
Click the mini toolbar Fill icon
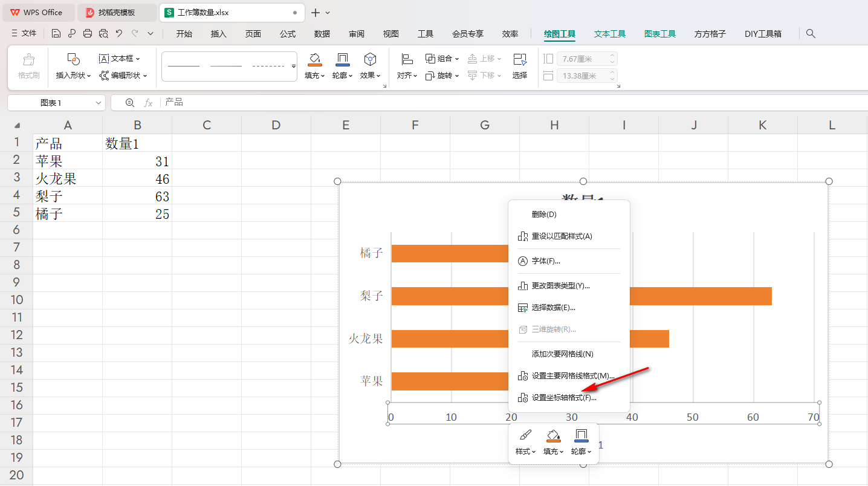click(553, 436)
